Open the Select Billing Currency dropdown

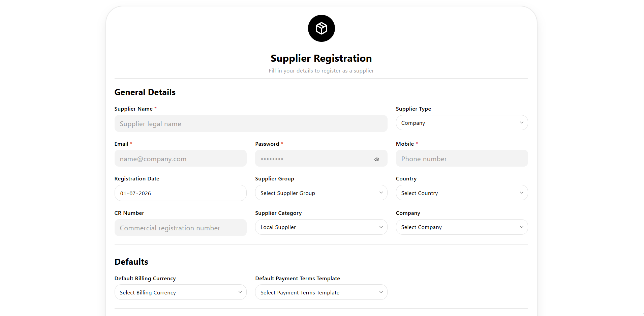coord(181,292)
